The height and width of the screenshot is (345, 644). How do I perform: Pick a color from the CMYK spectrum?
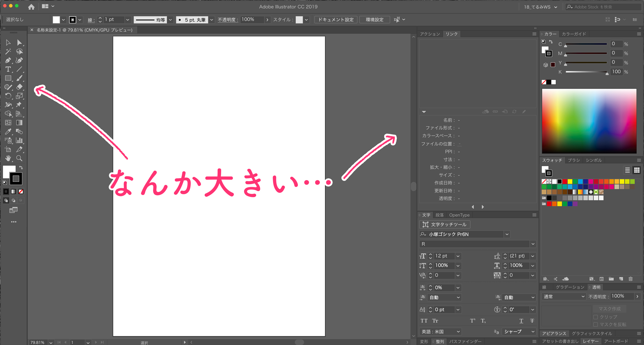[x=589, y=121]
